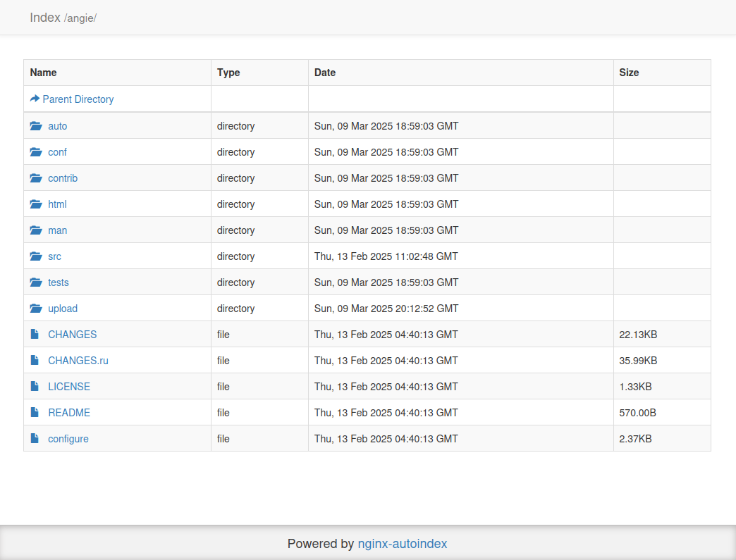
Task: Click the folder icon next to src
Action: tap(36, 256)
